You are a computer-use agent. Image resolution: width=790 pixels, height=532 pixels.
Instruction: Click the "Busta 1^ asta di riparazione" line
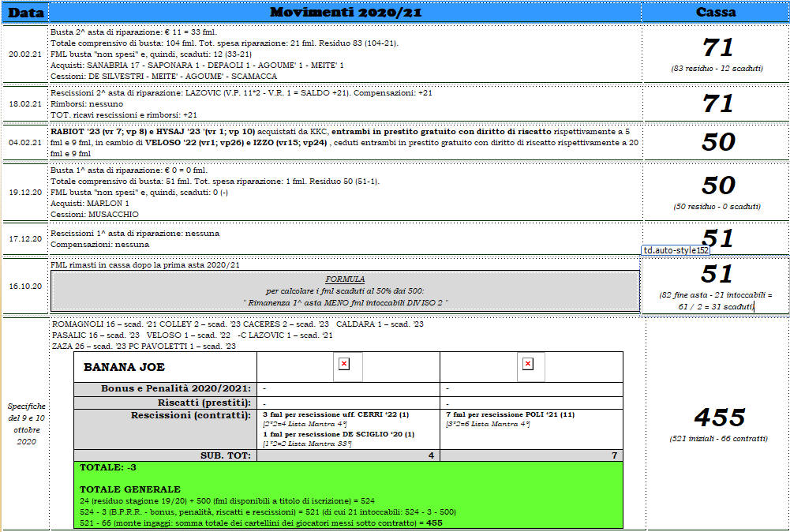(x=129, y=170)
